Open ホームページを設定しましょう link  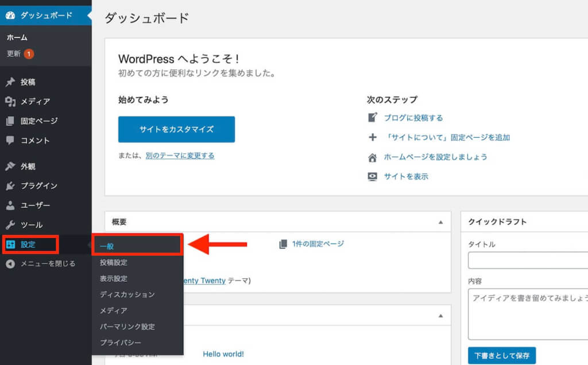click(435, 157)
